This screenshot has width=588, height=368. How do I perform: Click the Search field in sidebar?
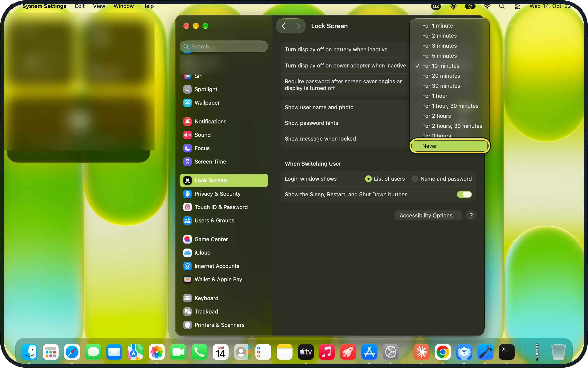[x=224, y=47]
